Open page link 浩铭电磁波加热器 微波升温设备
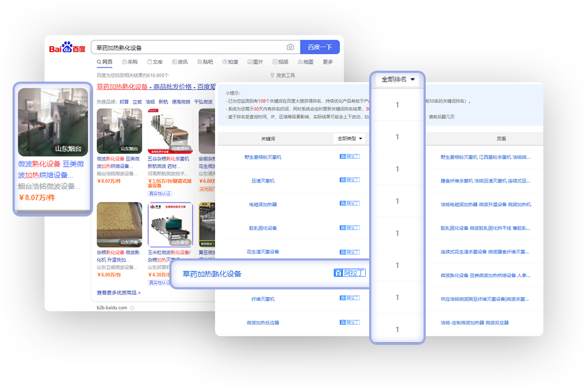The height and width of the screenshot is (390, 588). pos(486,205)
